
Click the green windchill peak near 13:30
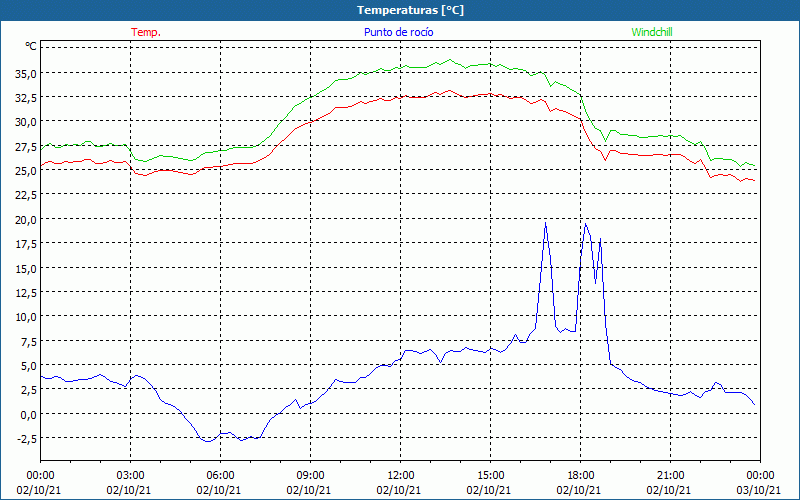tap(449, 60)
